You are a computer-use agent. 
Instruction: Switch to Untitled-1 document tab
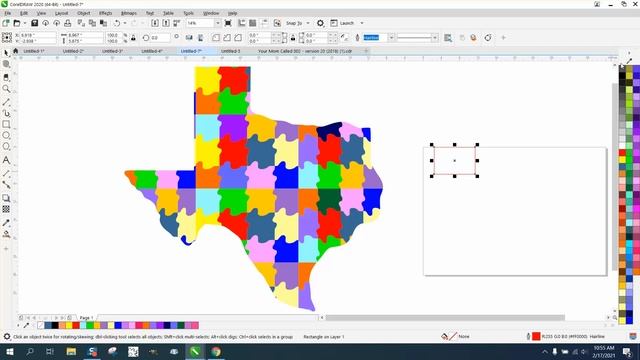tap(33, 51)
